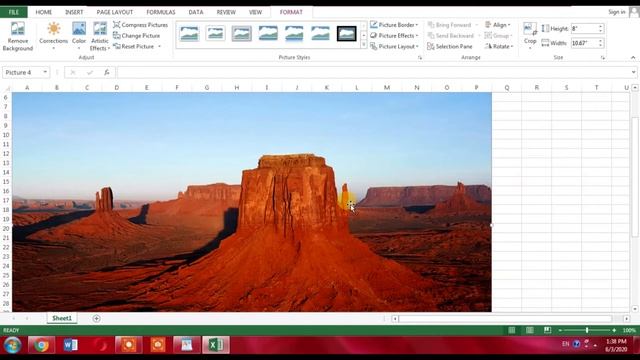Click the Sign in link
This screenshot has height=360, width=640.
(616, 12)
